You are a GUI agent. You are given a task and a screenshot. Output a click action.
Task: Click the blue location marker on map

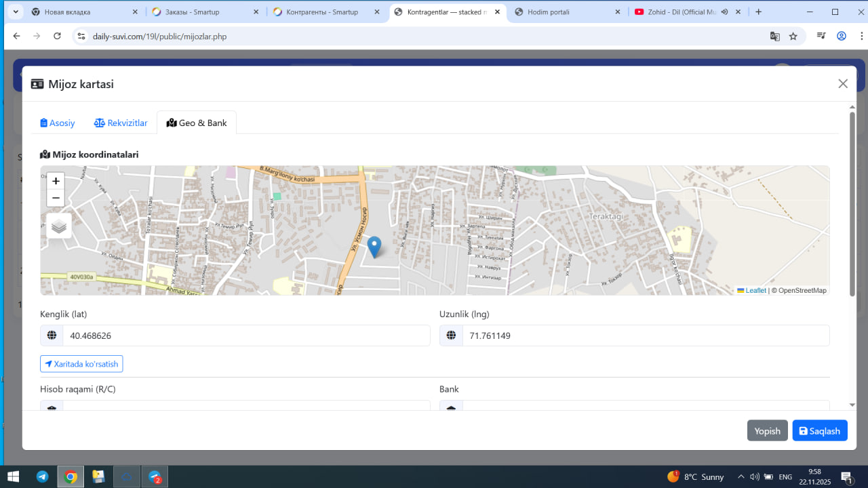374,247
